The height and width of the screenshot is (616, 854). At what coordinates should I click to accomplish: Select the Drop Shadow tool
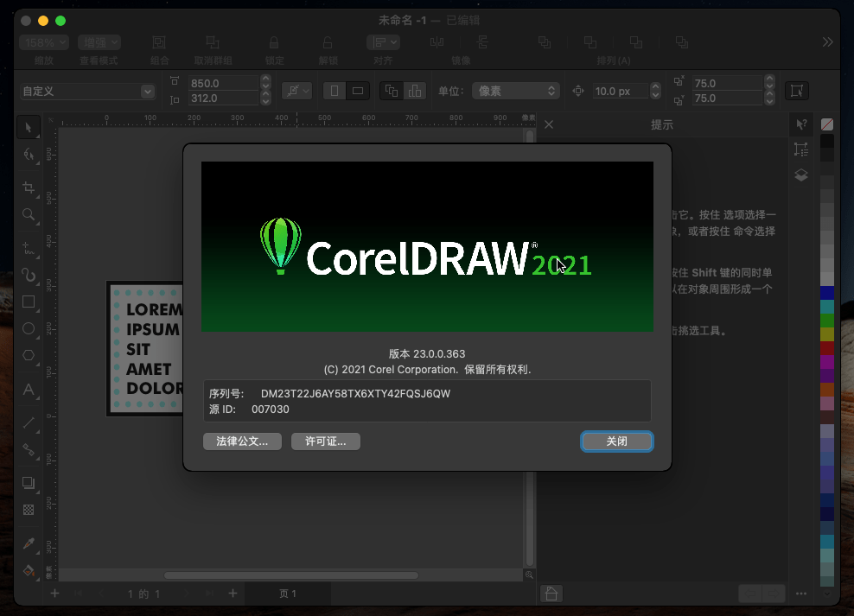tap(29, 483)
